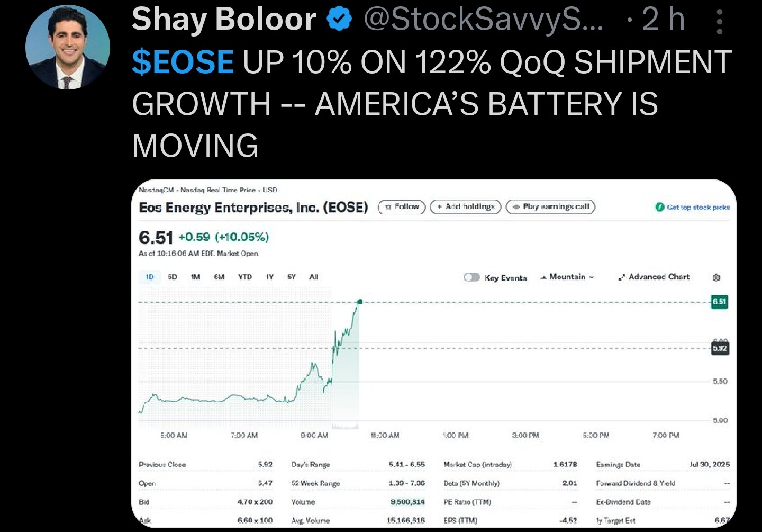Click the star icon on Follow
Viewport: 762px width, 532px height.
click(x=388, y=207)
